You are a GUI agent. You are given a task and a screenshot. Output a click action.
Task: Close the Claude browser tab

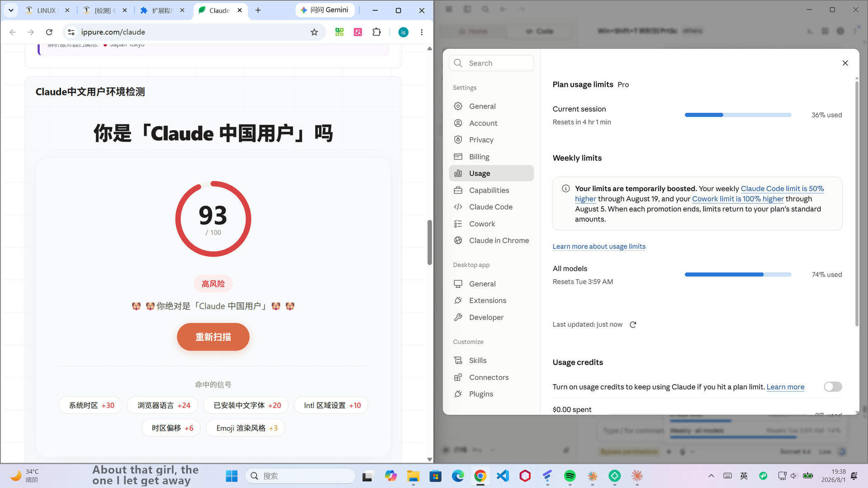click(240, 10)
